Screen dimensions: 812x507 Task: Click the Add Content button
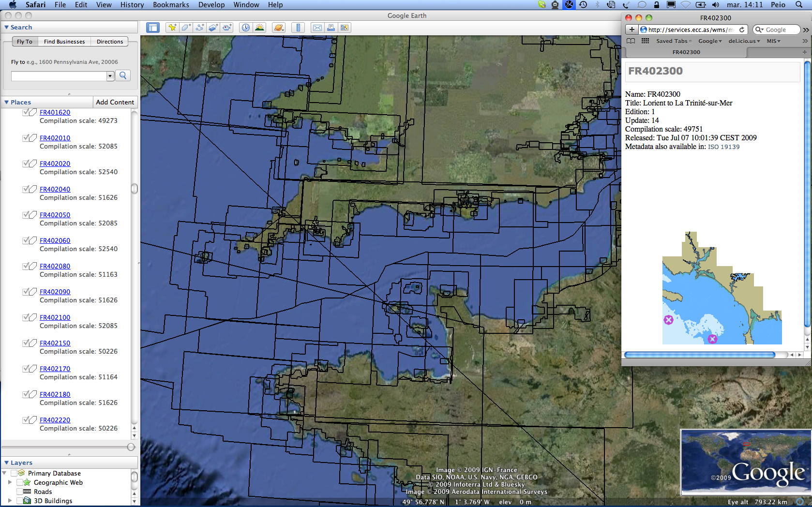pyautogui.click(x=115, y=102)
